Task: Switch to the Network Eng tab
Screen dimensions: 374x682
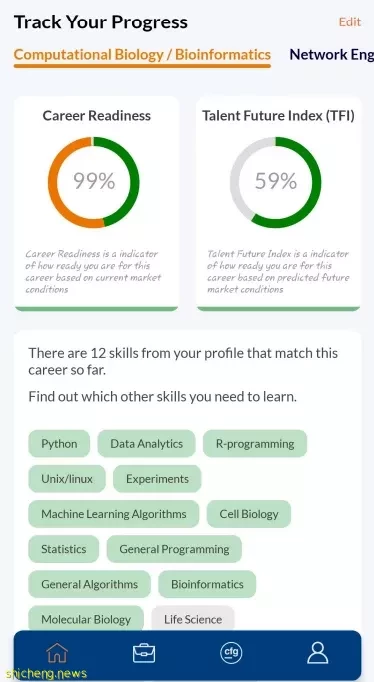Action: [x=331, y=55]
